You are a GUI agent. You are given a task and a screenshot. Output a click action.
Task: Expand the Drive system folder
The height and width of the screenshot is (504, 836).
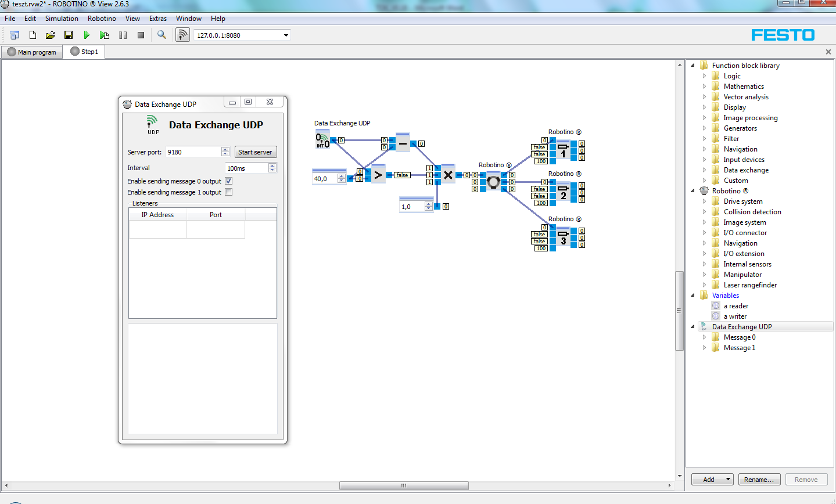coord(704,201)
